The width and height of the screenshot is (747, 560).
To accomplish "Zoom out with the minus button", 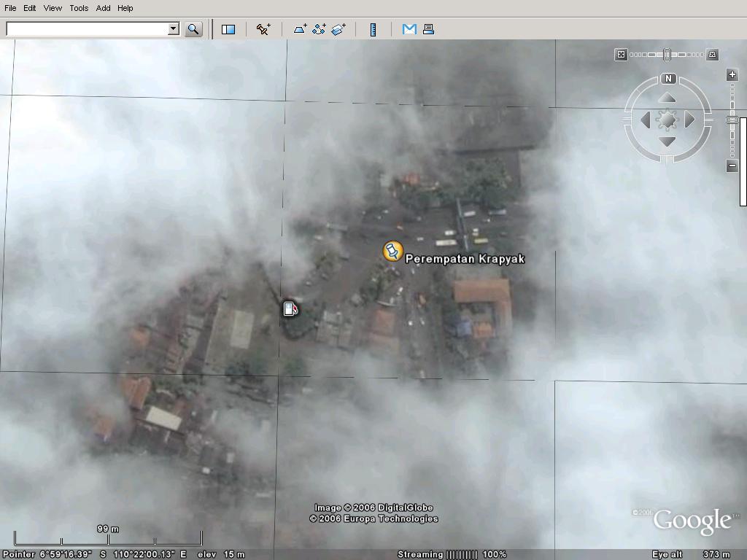I will (x=732, y=166).
